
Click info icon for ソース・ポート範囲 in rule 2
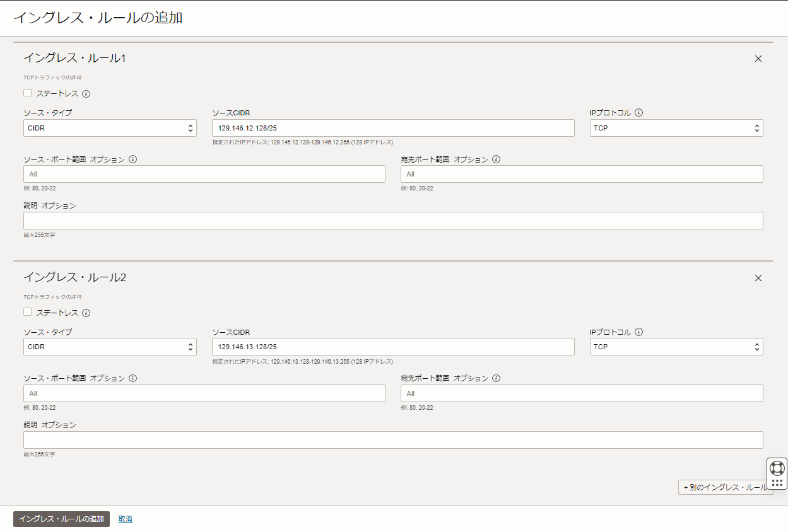(132, 378)
